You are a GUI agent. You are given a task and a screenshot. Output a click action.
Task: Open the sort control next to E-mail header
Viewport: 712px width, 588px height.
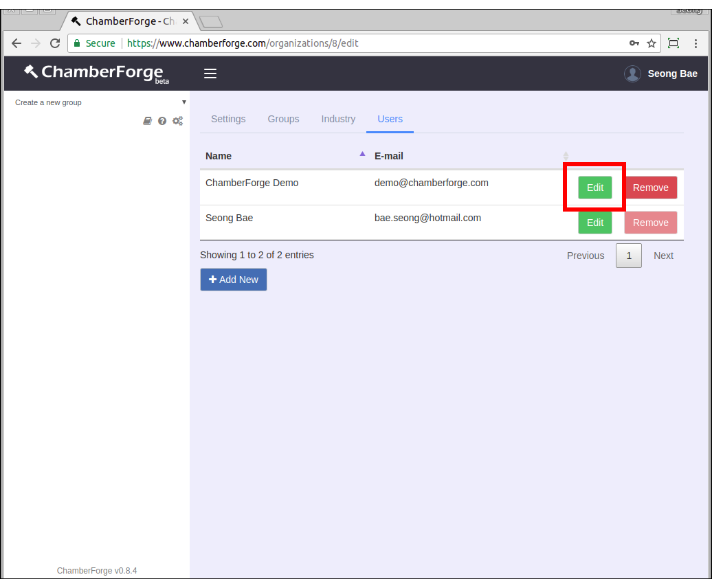click(566, 156)
